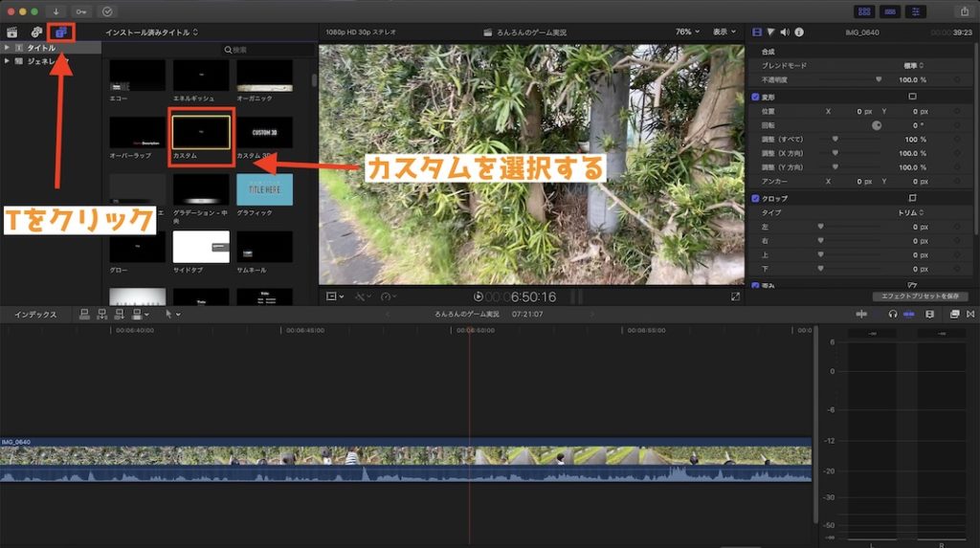Viewport: 980px width, 548px height.
Task: Turn the rotation dial control
Action: coord(877,125)
